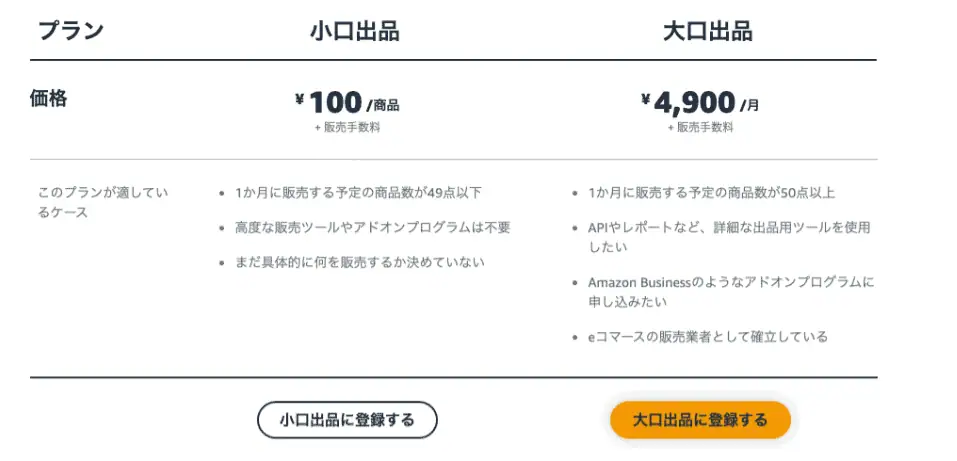Click the プラン header label
This screenshot has height=461, width=957.
click(70, 30)
